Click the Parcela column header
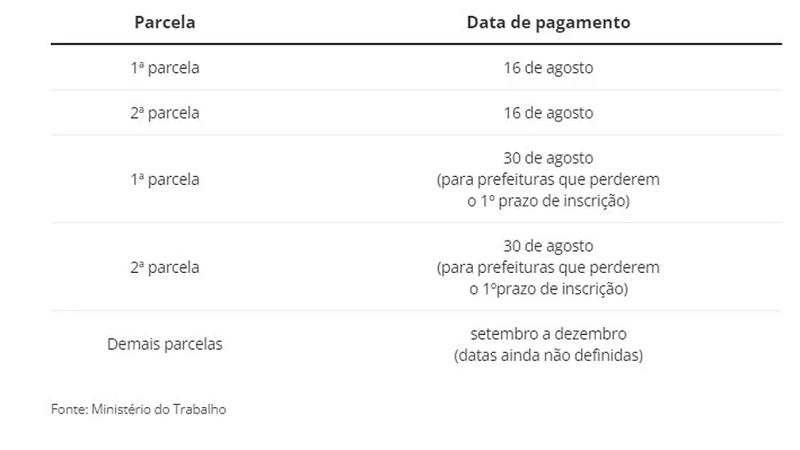The image size is (800, 450). (165, 22)
